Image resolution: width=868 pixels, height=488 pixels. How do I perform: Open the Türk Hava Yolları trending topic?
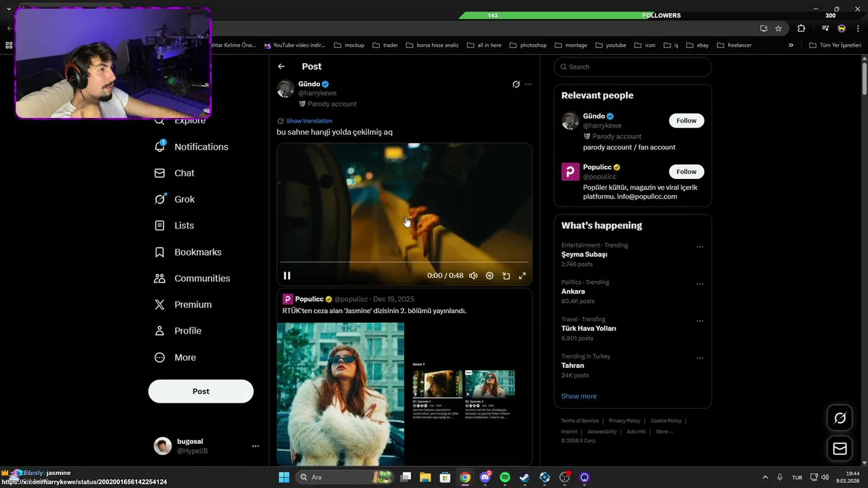click(x=589, y=328)
